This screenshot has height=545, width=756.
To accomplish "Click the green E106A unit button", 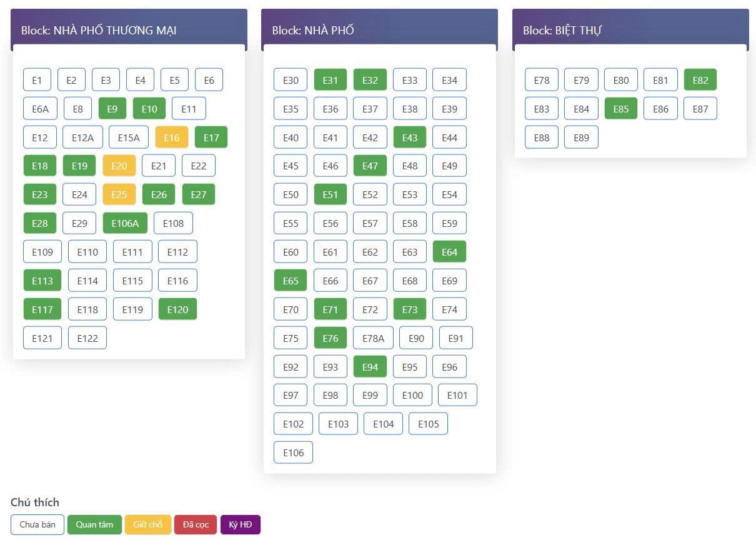I will 125,223.
